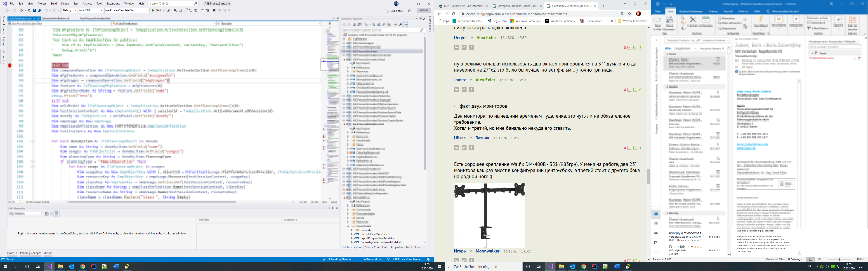Image resolution: width=868 pixels, height=271 pixels.
Task: Click the Outlook zoom slider
Action: pos(839,259)
